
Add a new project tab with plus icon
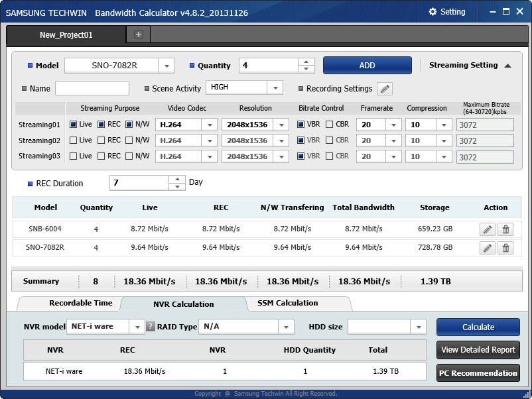click(x=138, y=34)
